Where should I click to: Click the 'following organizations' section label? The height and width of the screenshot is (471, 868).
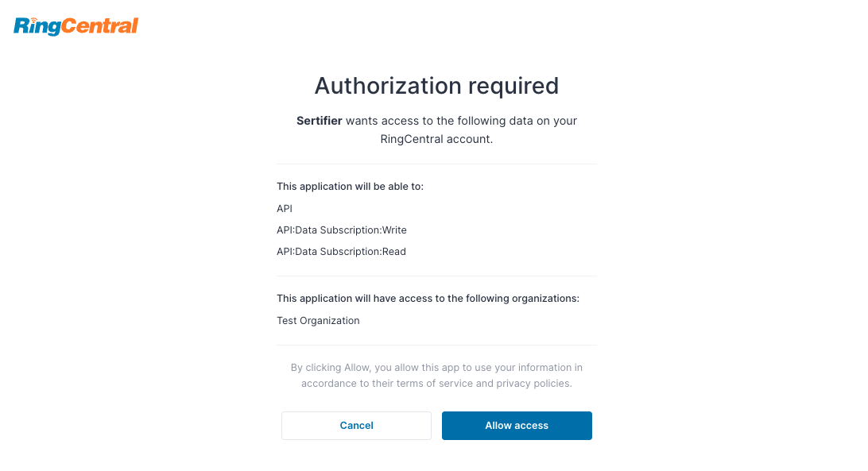tap(428, 299)
